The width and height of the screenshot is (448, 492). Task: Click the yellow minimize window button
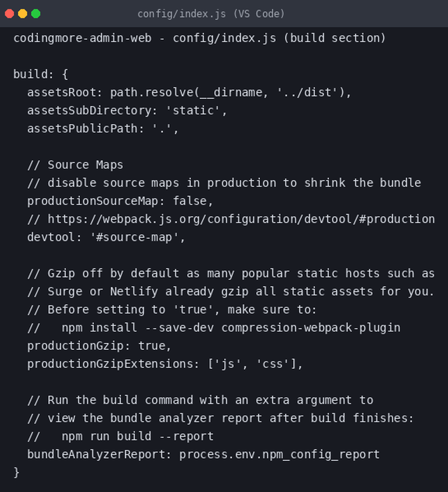[x=23, y=14]
